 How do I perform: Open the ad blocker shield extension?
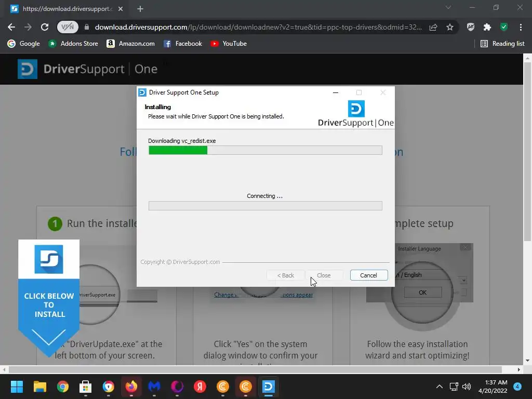tap(471, 27)
